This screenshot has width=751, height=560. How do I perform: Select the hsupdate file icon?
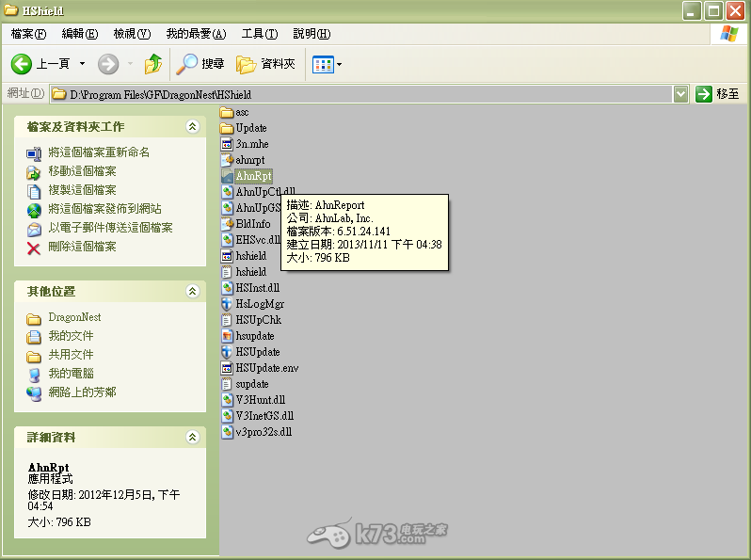tap(227, 336)
